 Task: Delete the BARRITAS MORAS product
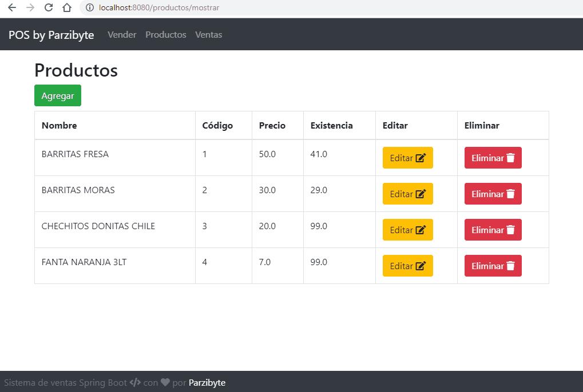click(493, 194)
